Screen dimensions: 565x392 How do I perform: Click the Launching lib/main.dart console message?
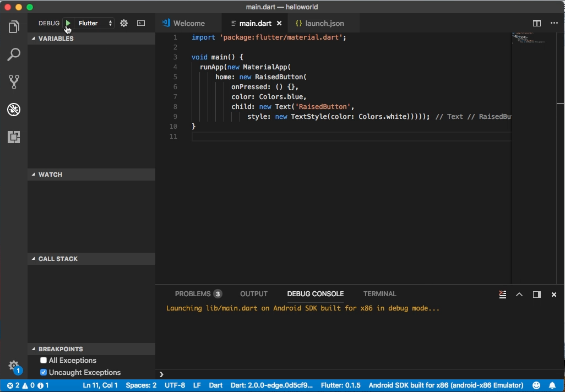[303, 308]
